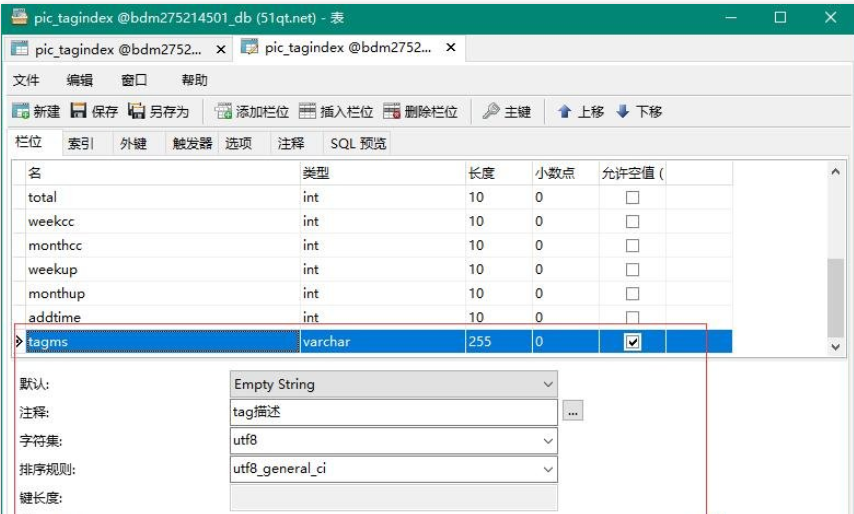This screenshot has height=514, width=854.
Task: Set the 主键 (Primary Key) icon
Action: (491, 112)
